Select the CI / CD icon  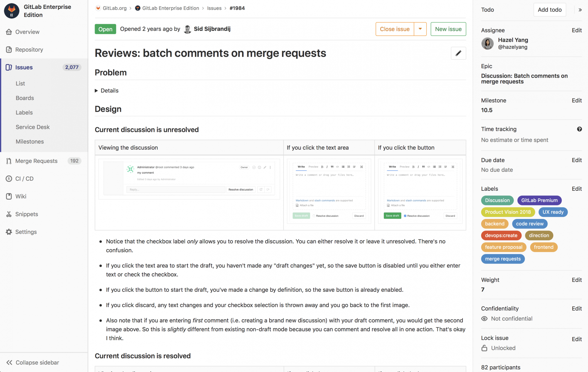point(9,178)
